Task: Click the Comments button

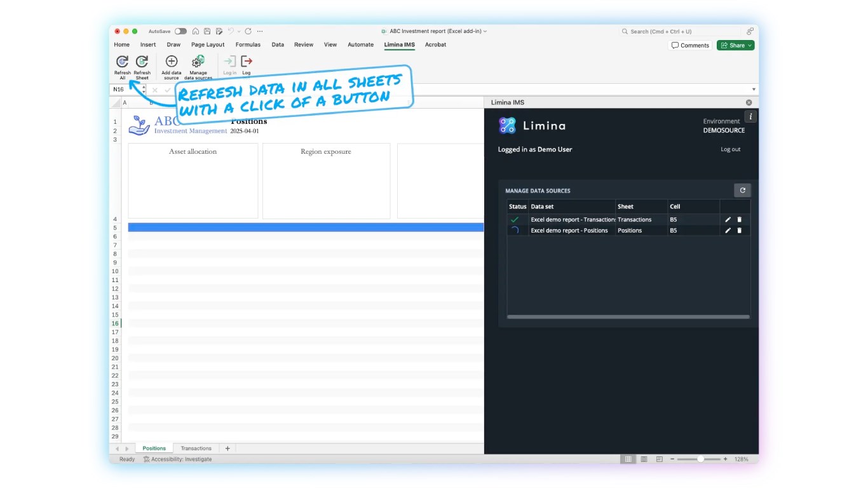Action: click(x=690, y=45)
